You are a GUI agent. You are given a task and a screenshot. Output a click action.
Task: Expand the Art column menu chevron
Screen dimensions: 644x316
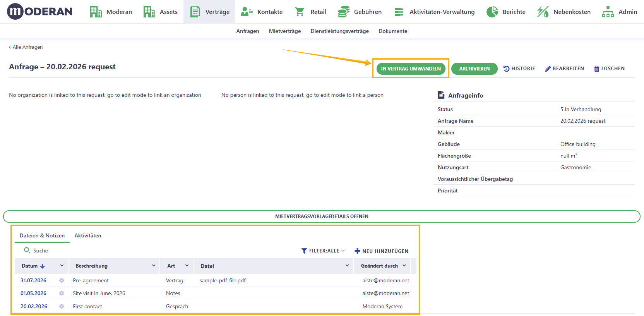(x=187, y=266)
